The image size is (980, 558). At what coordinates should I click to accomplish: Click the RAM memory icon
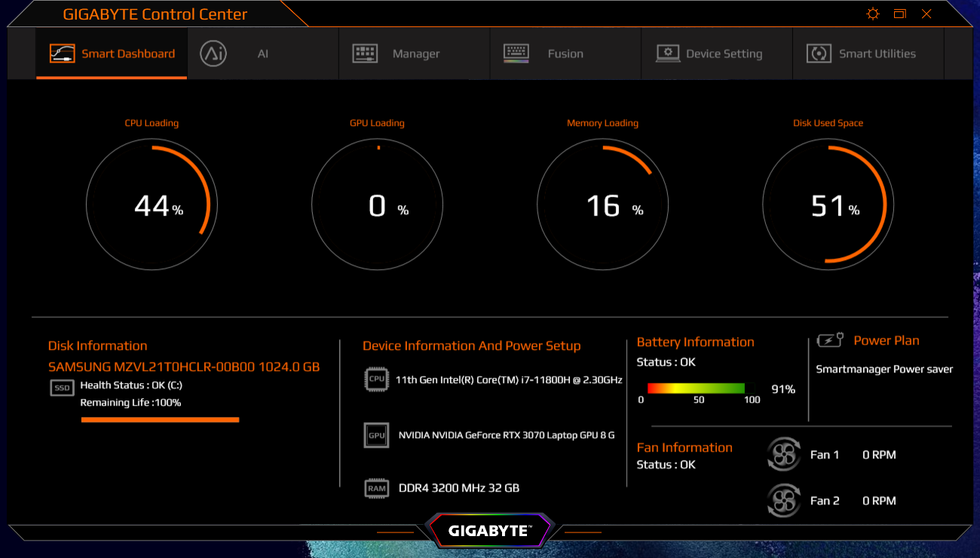(x=376, y=488)
